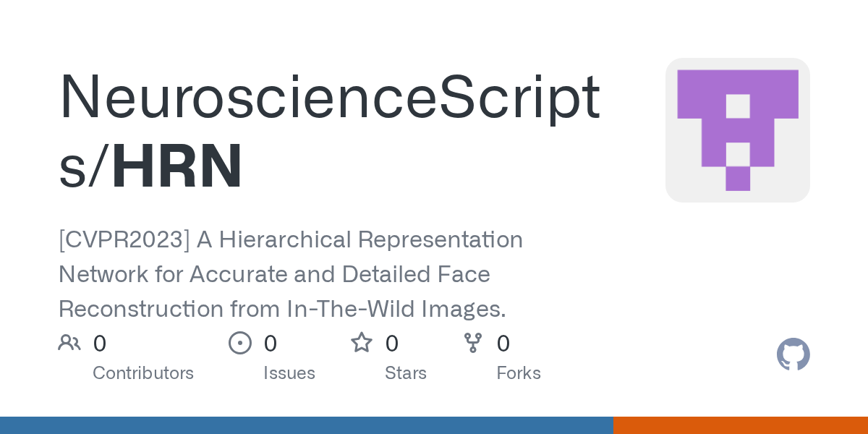Click the [CVPR2023] tag in the description
Viewport: 868px width, 434px height.
(124, 239)
